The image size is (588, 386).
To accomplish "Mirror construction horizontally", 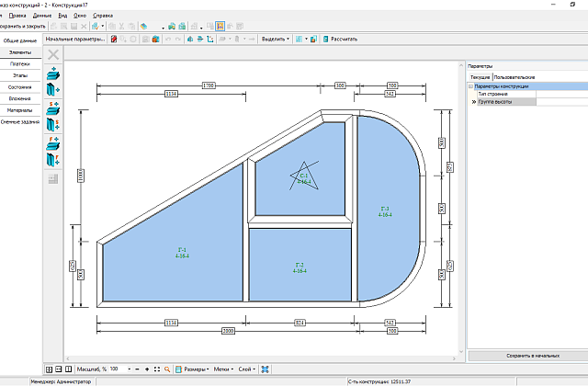I will 190,39.
